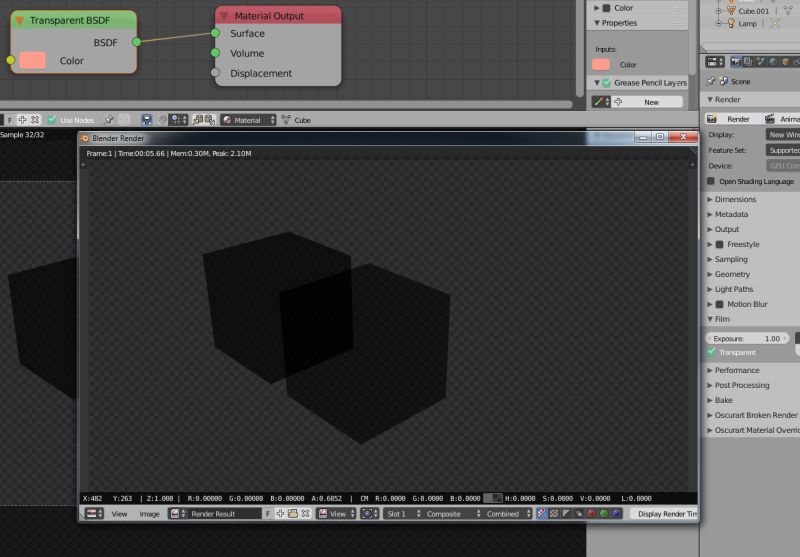800x557 pixels.
Task: Open image editor type selector in render window
Action: 94,514
